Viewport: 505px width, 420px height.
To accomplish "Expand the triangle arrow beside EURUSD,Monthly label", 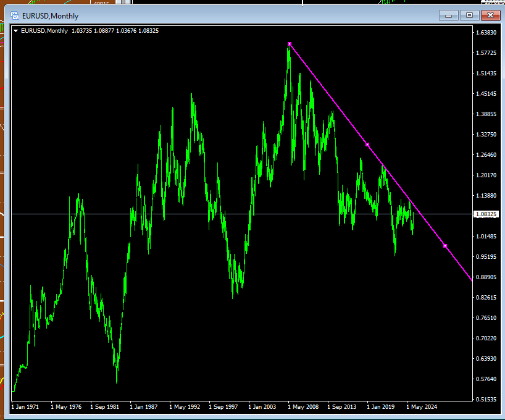I will pyautogui.click(x=16, y=30).
